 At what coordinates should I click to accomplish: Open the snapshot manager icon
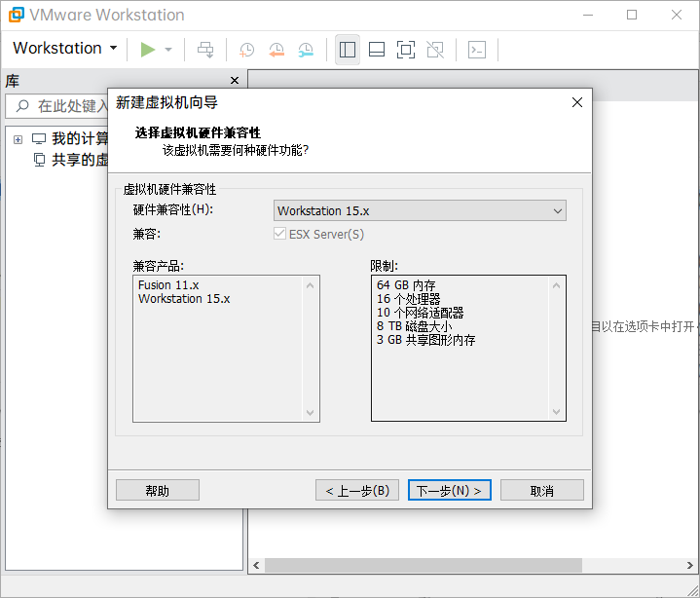point(306,50)
